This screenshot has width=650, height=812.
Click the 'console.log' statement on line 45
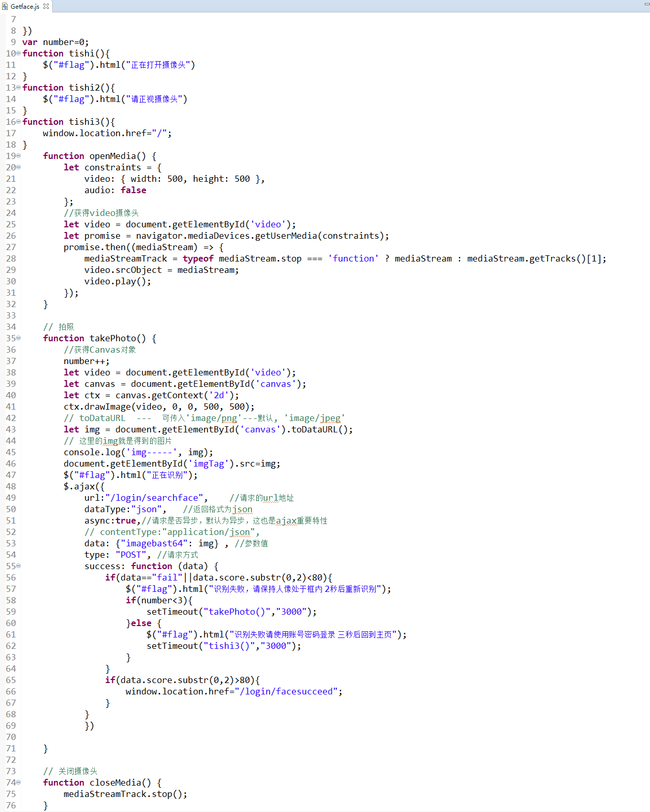click(138, 452)
